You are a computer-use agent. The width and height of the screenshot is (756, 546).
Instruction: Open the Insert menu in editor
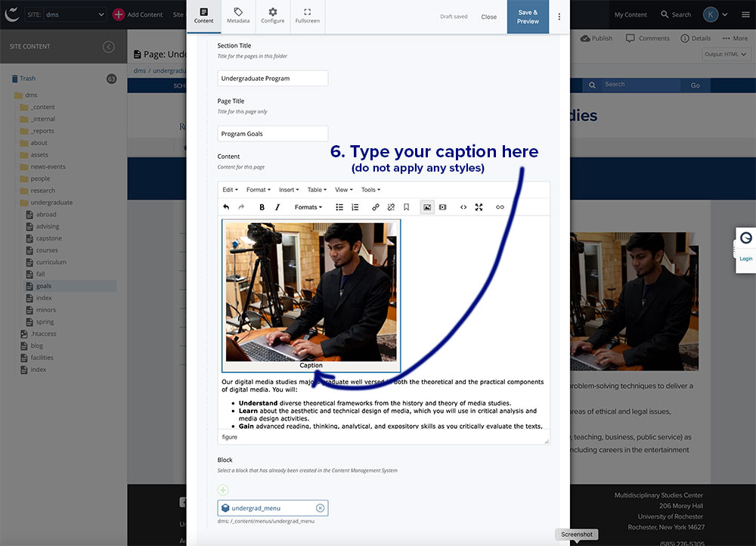point(289,190)
